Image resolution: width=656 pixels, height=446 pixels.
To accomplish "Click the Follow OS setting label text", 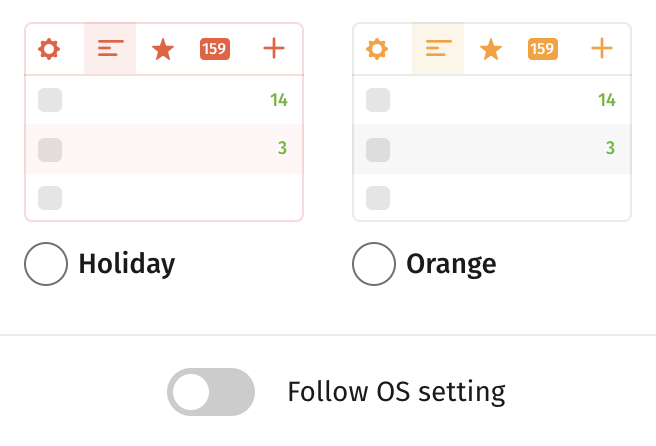I will point(397,392).
